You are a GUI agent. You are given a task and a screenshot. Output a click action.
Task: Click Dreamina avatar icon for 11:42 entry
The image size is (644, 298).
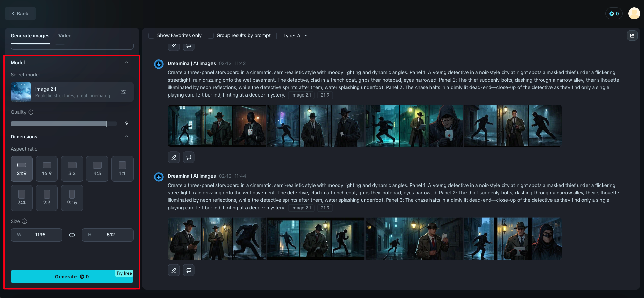159,64
